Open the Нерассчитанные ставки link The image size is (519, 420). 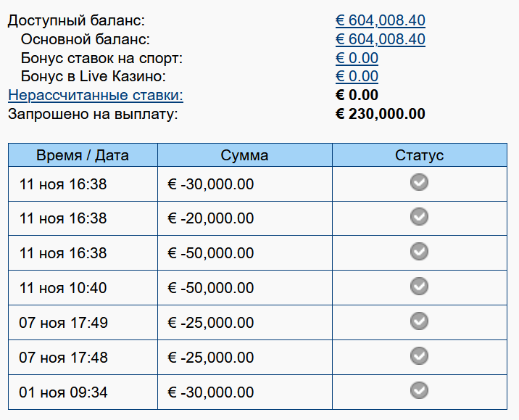click(95, 95)
